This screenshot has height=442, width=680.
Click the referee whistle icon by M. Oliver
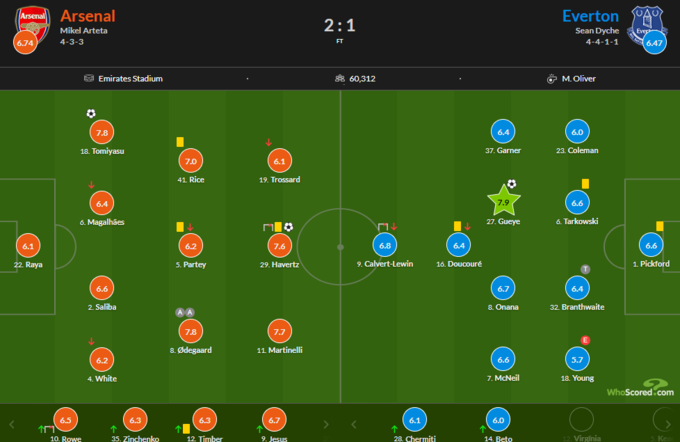551,78
